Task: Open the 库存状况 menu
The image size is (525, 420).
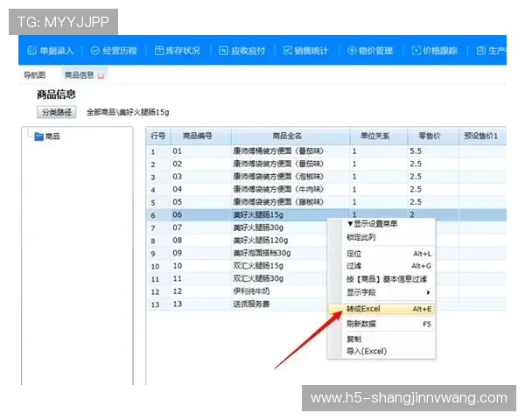Action: 178,51
